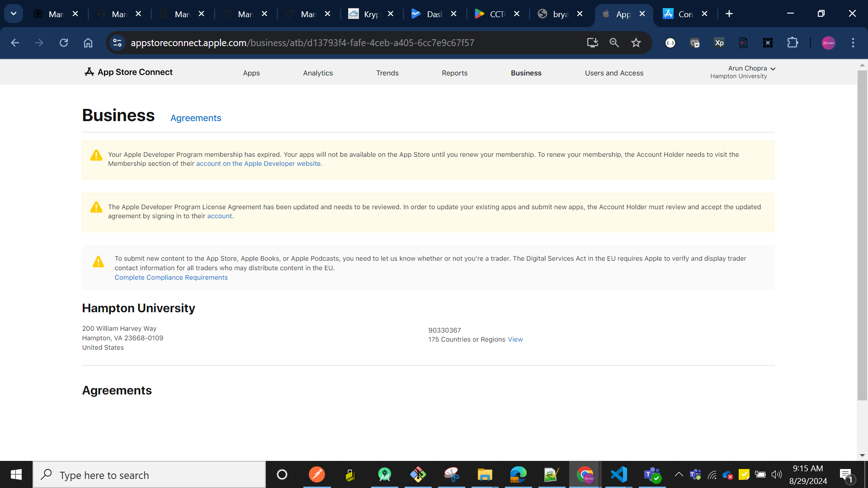View the 175 Countries or Regions
This screenshot has height=488, width=868.
[x=515, y=339]
